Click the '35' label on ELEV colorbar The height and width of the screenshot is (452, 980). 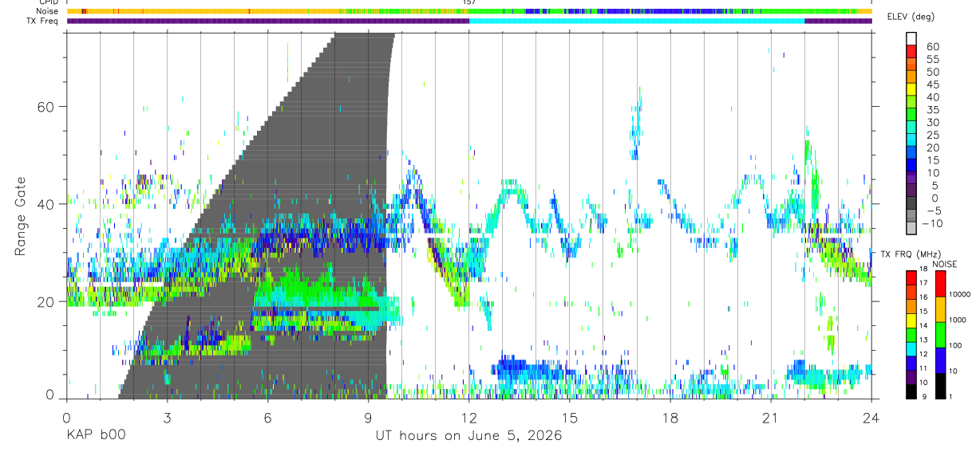(931, 109)
